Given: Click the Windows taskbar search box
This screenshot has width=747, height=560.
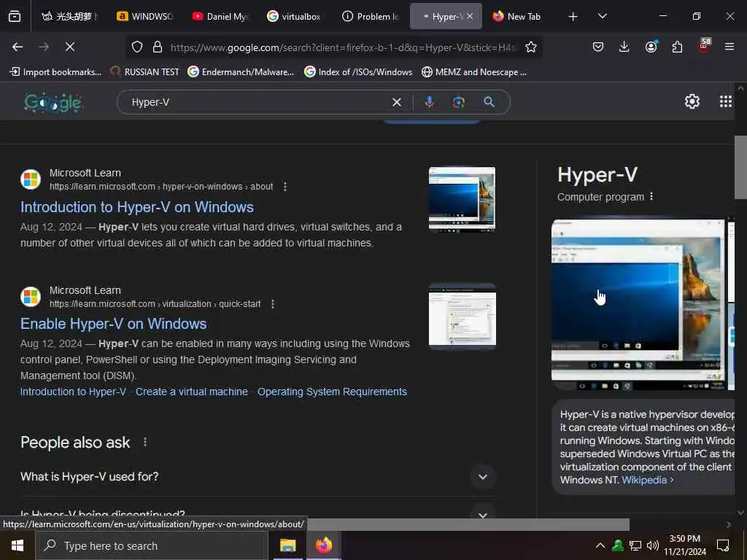Looking at the screenshot, I should pyautogui.click(x=152, y=545).
